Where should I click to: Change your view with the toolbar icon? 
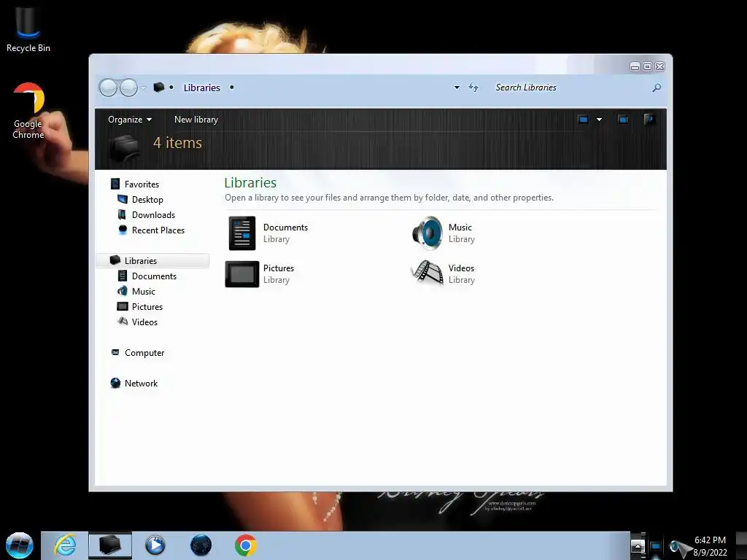pos(583,120)
